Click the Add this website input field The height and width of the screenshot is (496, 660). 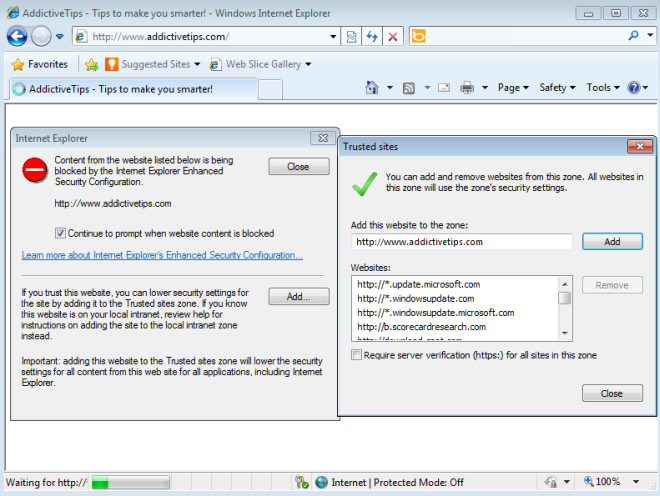click(x=462, y=242)
